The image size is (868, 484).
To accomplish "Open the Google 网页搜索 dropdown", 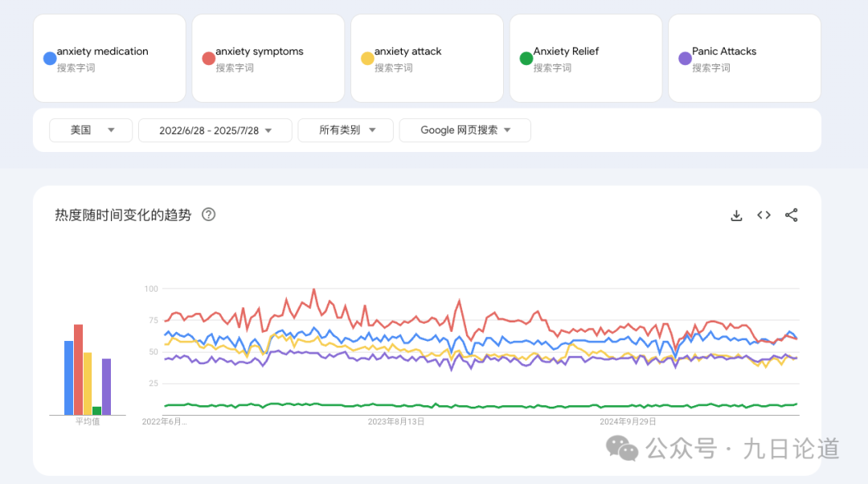I will 465,130.
